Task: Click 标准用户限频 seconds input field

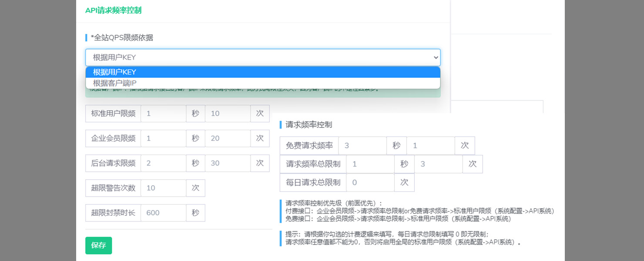Action: tap(163, 114)
